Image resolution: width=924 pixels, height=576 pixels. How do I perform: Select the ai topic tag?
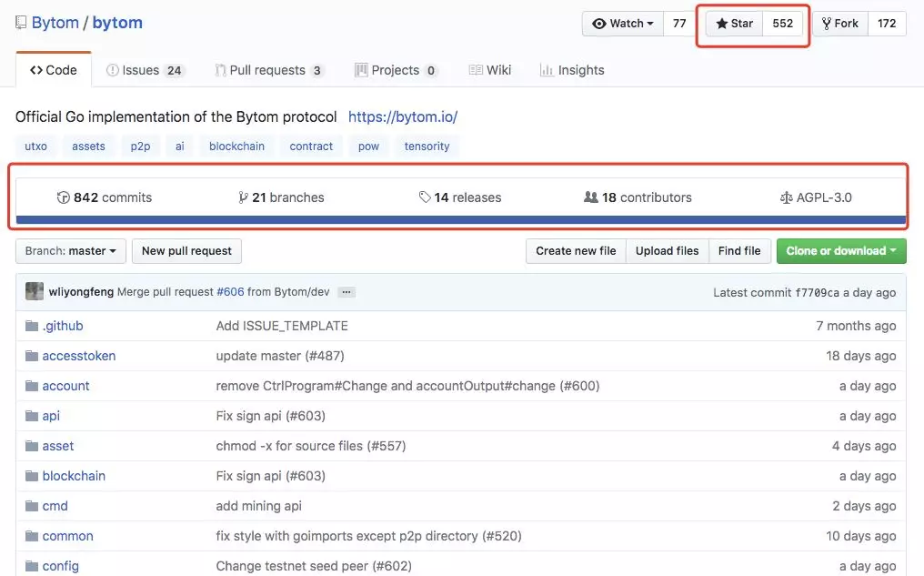coord(180,147)
